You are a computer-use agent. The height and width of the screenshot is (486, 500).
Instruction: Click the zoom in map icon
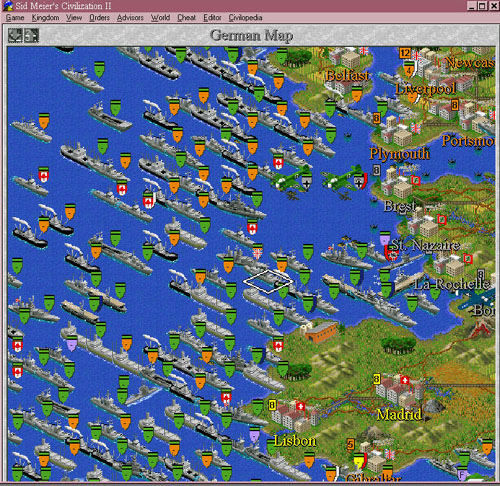pos(31,35)
